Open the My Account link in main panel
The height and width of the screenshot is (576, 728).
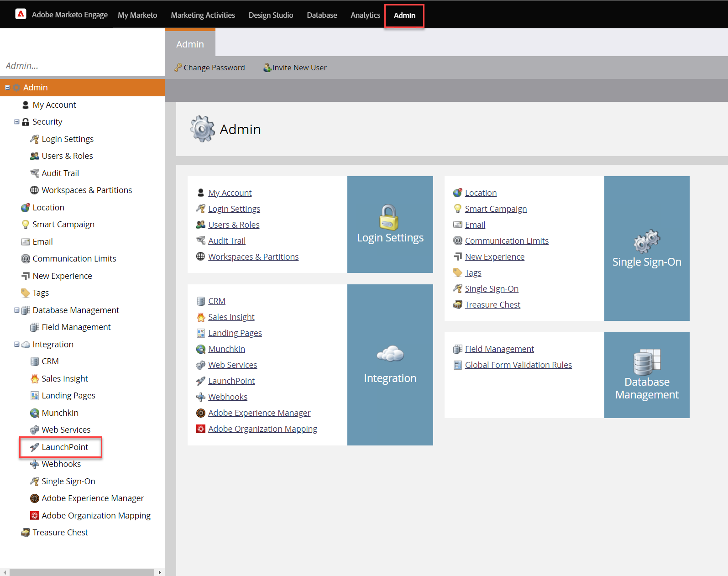[230, 193]
